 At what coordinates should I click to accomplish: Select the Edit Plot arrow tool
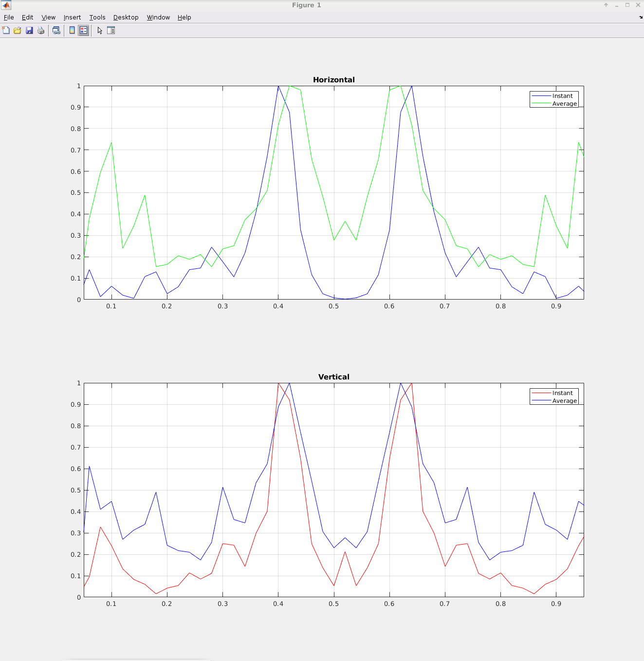pyautogui.click(x=100, y=30)
